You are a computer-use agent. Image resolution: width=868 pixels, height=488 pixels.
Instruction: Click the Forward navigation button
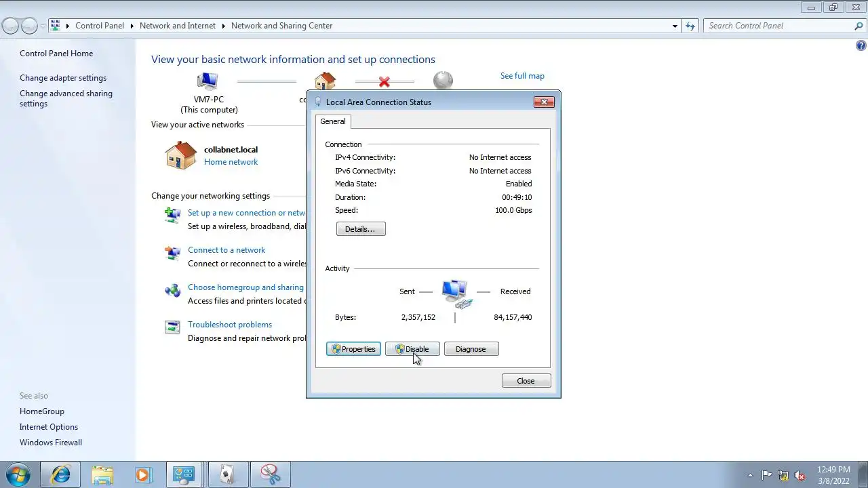(29, 26)
